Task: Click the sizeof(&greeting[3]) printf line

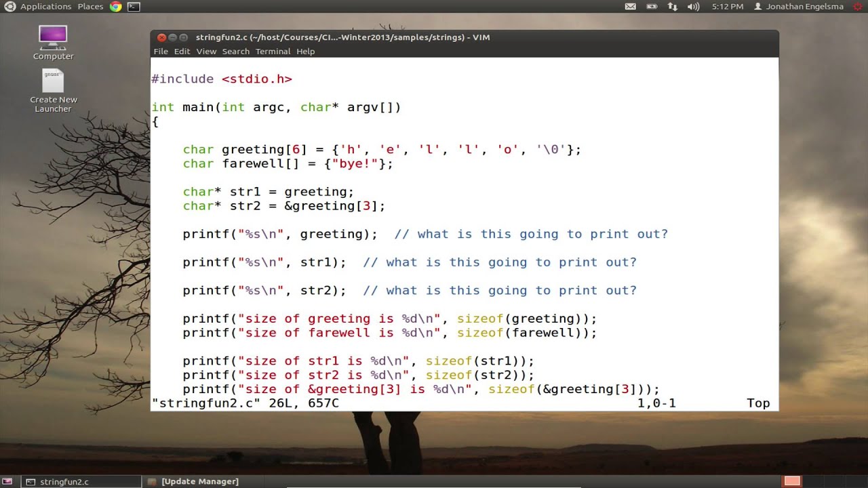Action: [421, 390]
